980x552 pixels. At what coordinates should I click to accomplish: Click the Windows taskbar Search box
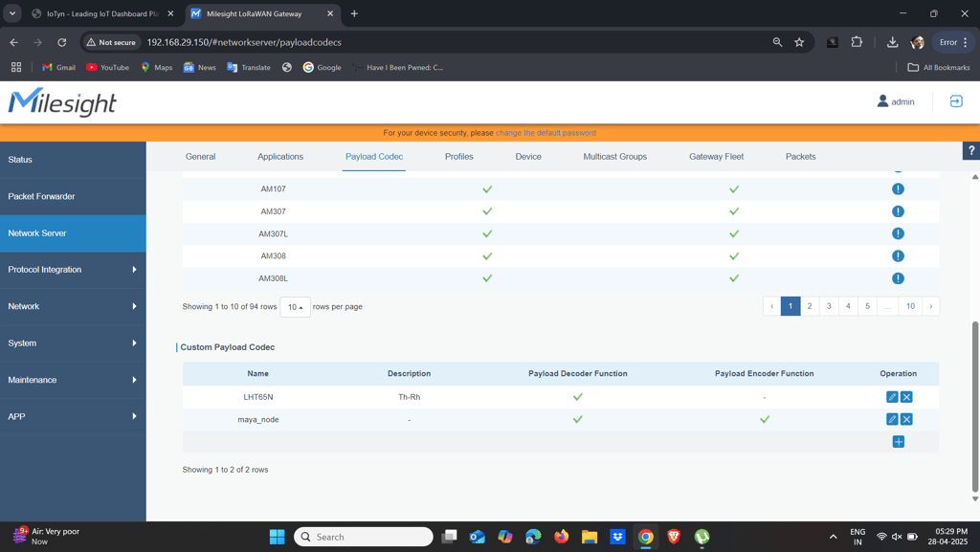click(x=363, y=537)
